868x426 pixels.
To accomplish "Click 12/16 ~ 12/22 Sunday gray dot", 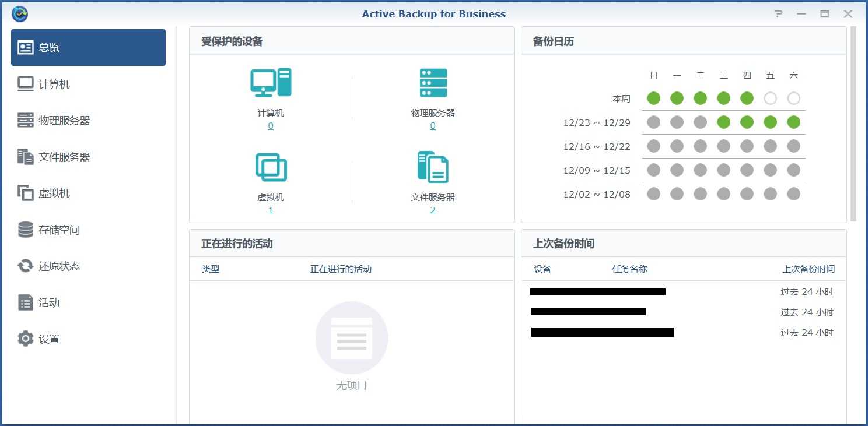I will click(654, 146).
